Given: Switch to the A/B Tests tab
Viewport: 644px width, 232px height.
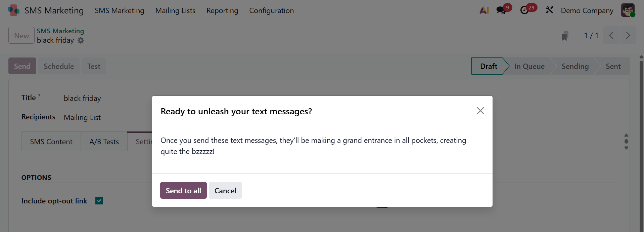Looking at the screenshot, I should (104, 142).
